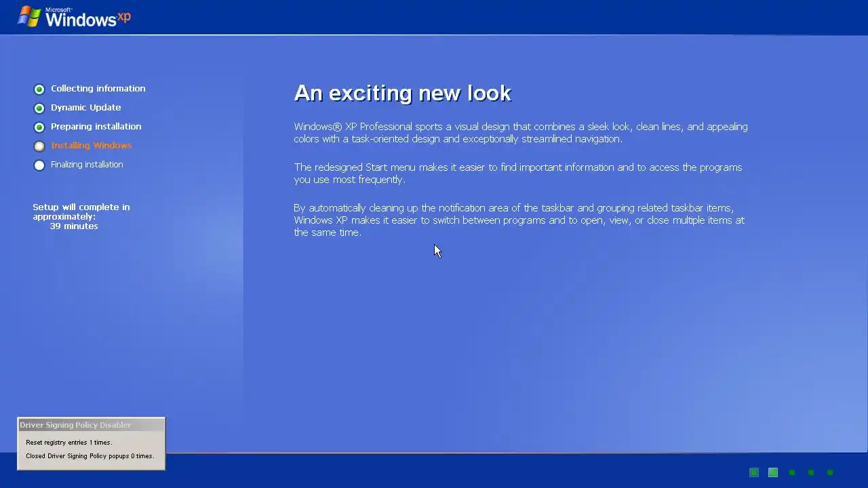Click the paragraph about cleaning notification area
868x488 pixels.
(519, 220)
